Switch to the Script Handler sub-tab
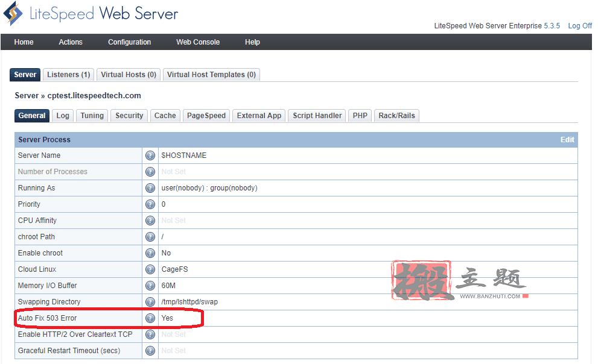 pyautogui.click(x=317, y=116)
